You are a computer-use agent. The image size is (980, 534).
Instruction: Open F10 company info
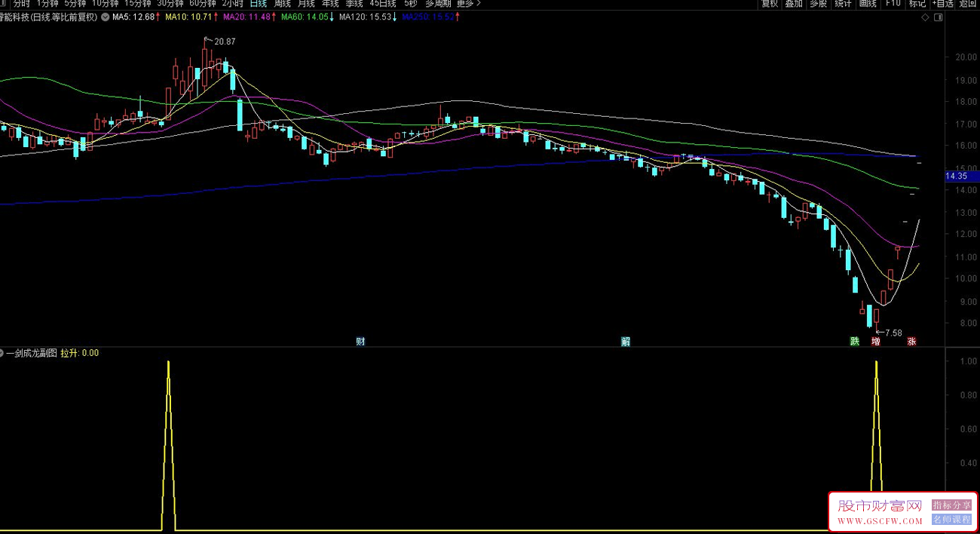click(893, 3)
